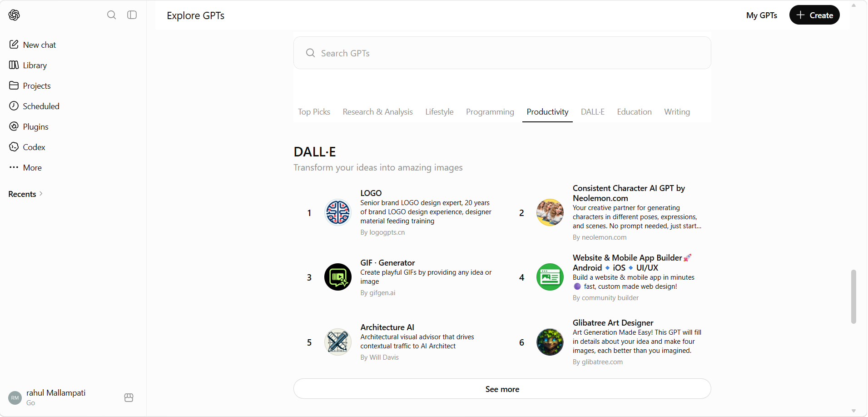Select the Programming tab
Viewport: 868px width, 417px height.
(x=490, y=112)
